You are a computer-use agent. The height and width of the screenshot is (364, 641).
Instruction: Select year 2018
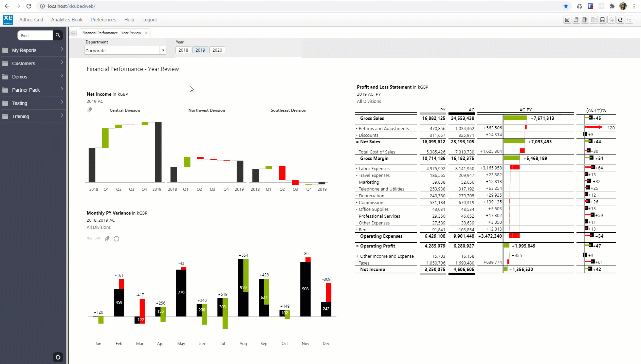(183, 50)
